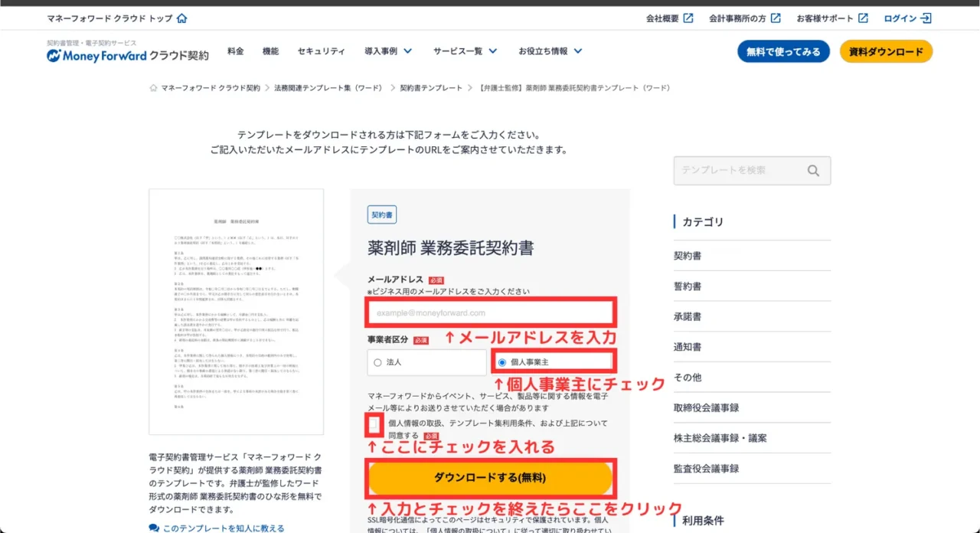The height and width of the screenshot is (533, 980).
Task: Click the external link icon next to 会計事務所の方
Action: tap(776, 18)
